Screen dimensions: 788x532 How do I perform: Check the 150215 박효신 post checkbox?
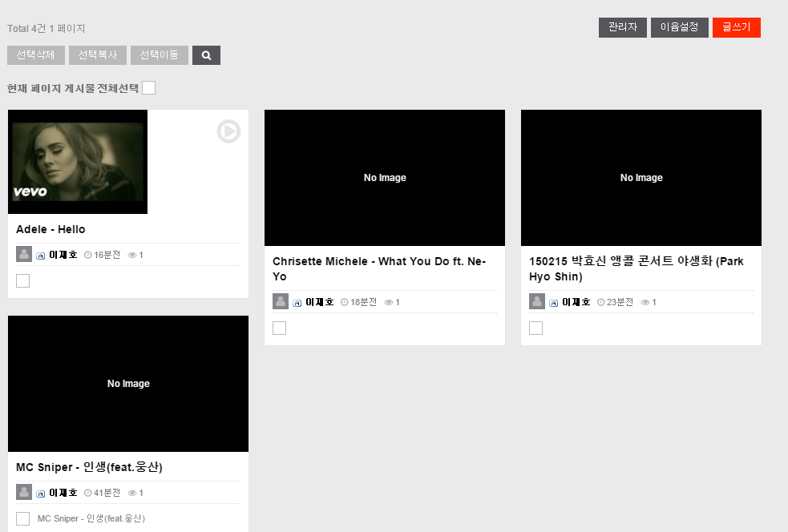click(535, 328)
